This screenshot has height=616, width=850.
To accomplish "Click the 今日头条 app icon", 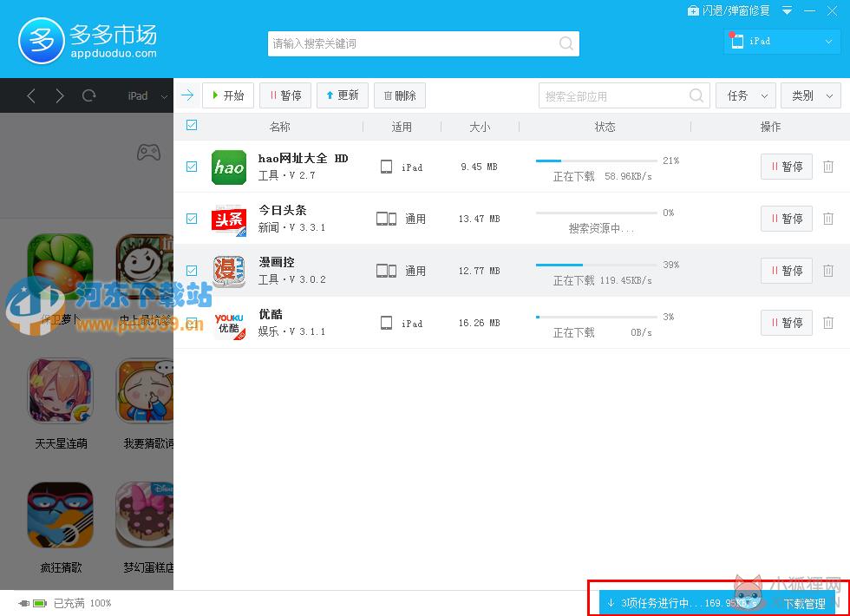I will 229,219.
